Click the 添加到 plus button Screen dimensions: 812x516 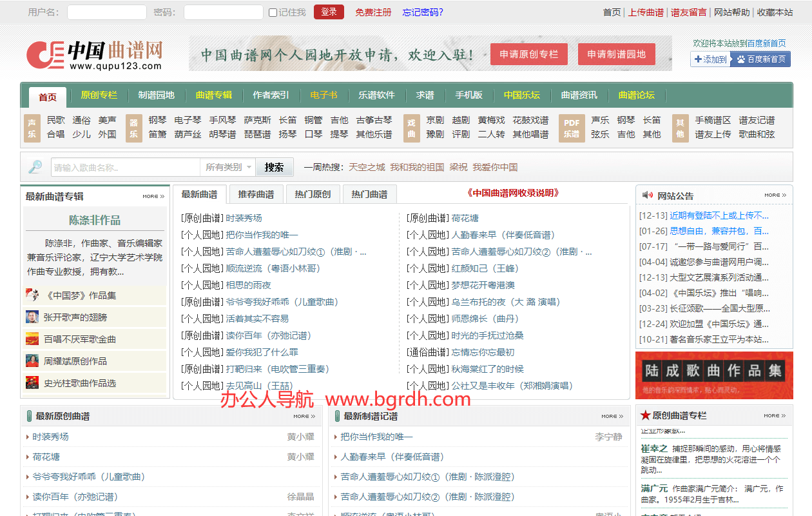click(711, 59)
